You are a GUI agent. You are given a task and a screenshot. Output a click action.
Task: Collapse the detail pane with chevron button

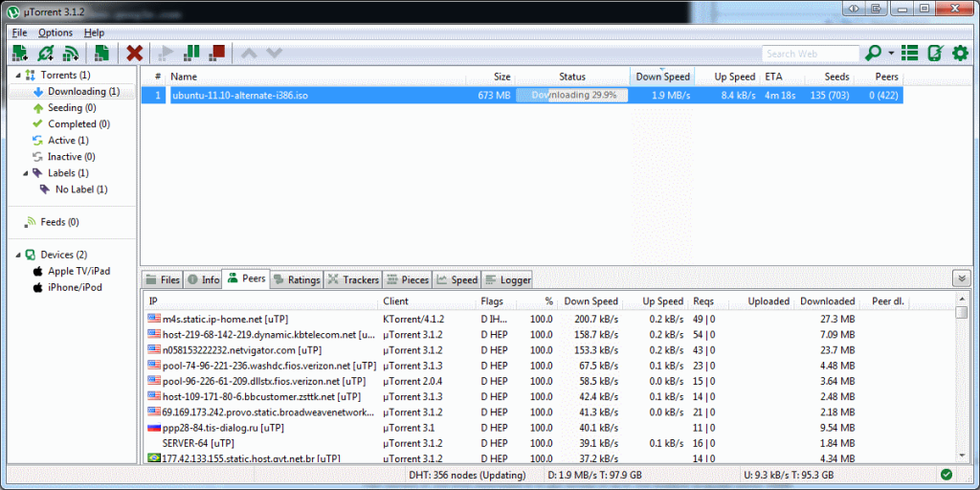960,278
